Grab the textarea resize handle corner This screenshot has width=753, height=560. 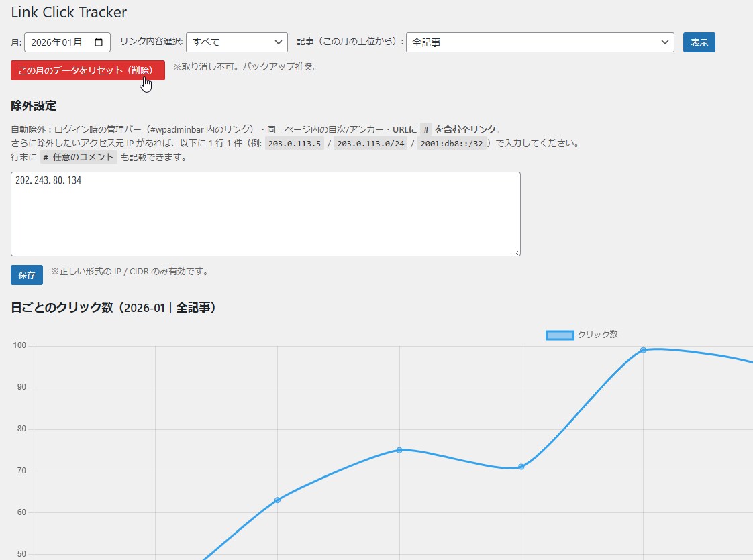pyautogui.click(x=517, y=252)
